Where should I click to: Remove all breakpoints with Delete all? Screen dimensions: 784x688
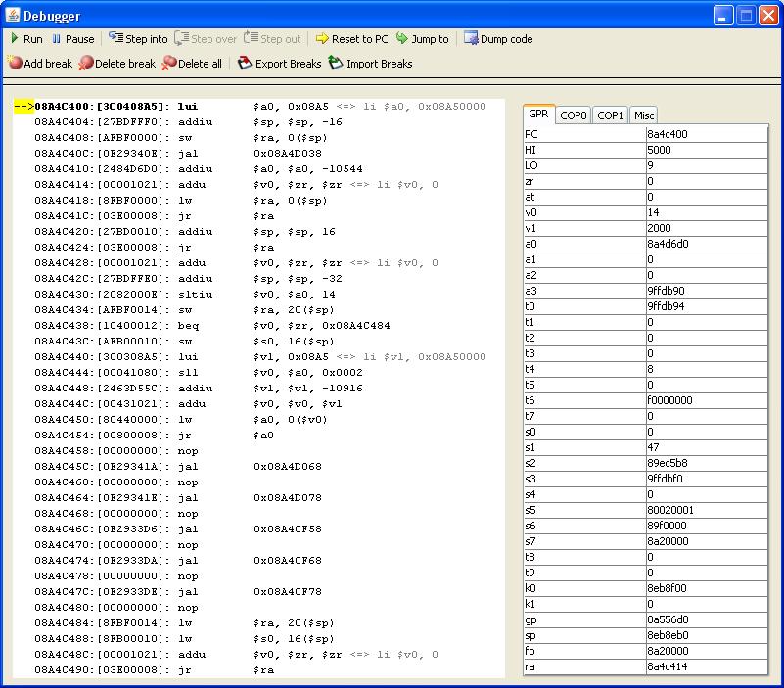click(192, 64)
